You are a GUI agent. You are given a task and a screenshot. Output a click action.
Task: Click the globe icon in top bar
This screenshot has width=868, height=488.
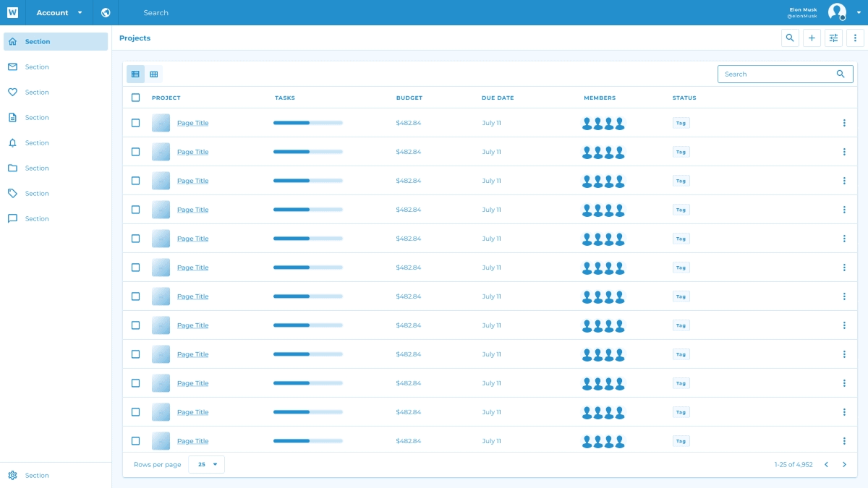(106, 12)
